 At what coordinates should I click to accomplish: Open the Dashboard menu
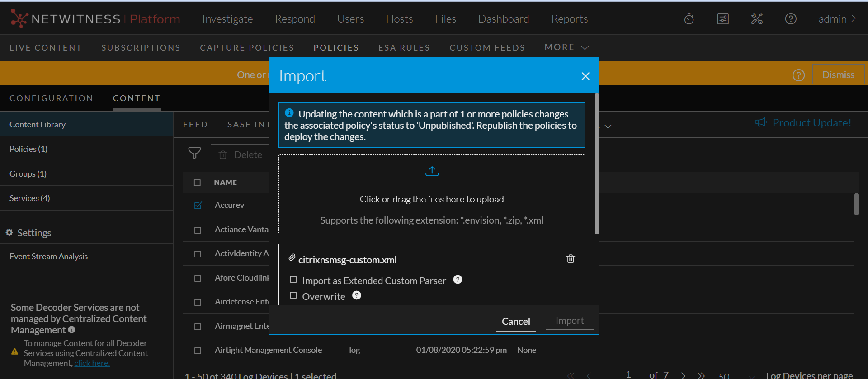(x=504, y=19)
